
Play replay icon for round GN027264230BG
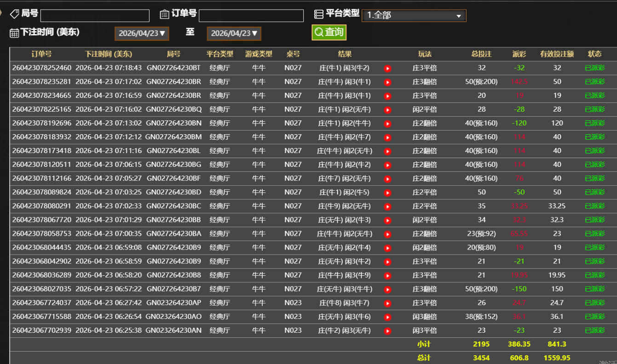pos(387,165)
